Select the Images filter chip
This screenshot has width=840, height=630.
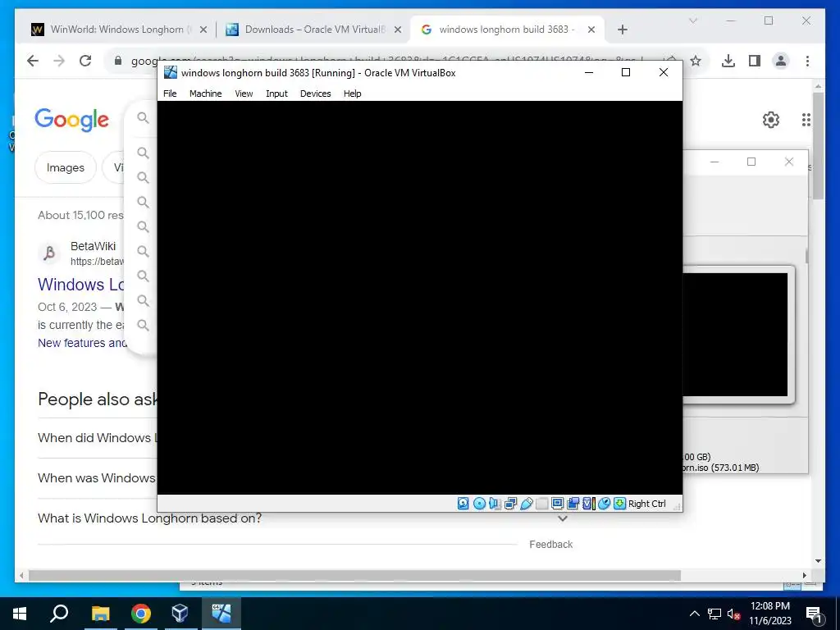point(66,167)
